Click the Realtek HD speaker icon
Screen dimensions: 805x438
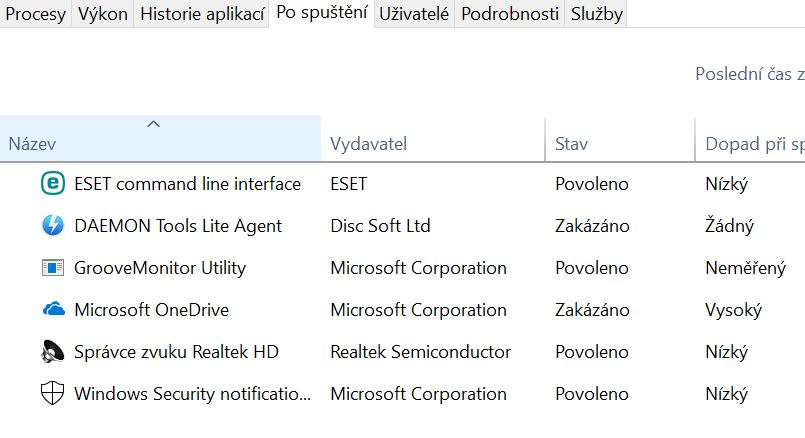[x=52, y=352]
